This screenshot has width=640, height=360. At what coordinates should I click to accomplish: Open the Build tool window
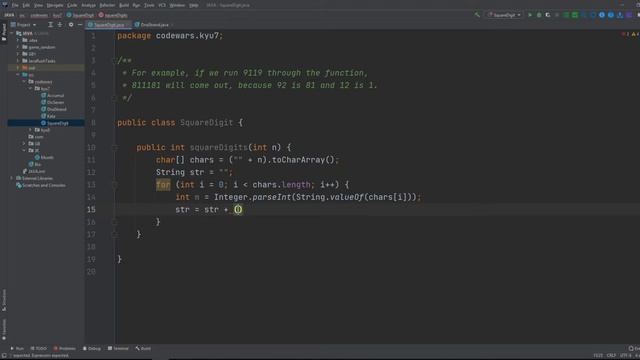pos(143,349)
